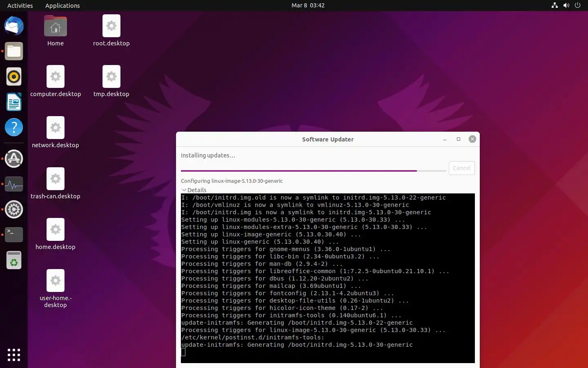This screenshot has height=368, width=588.
Task: Select root.desktop file on desktop
Action: [111, 31]
